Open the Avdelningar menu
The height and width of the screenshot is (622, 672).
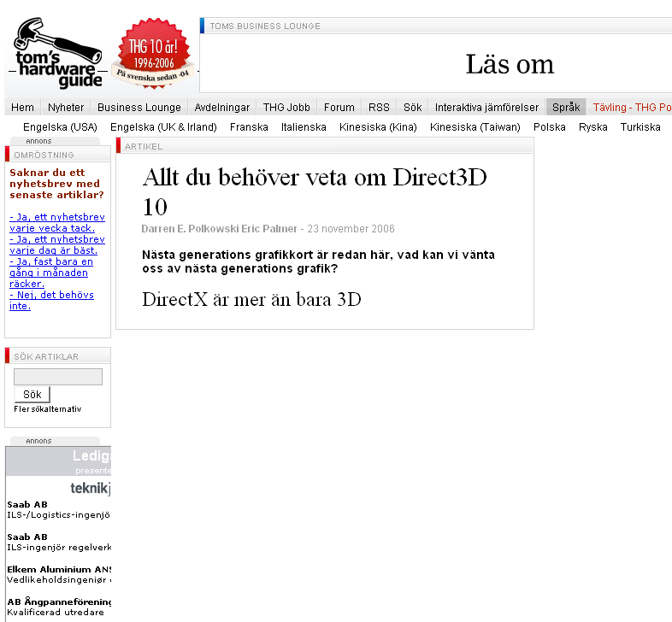click(x=222, y=107)
